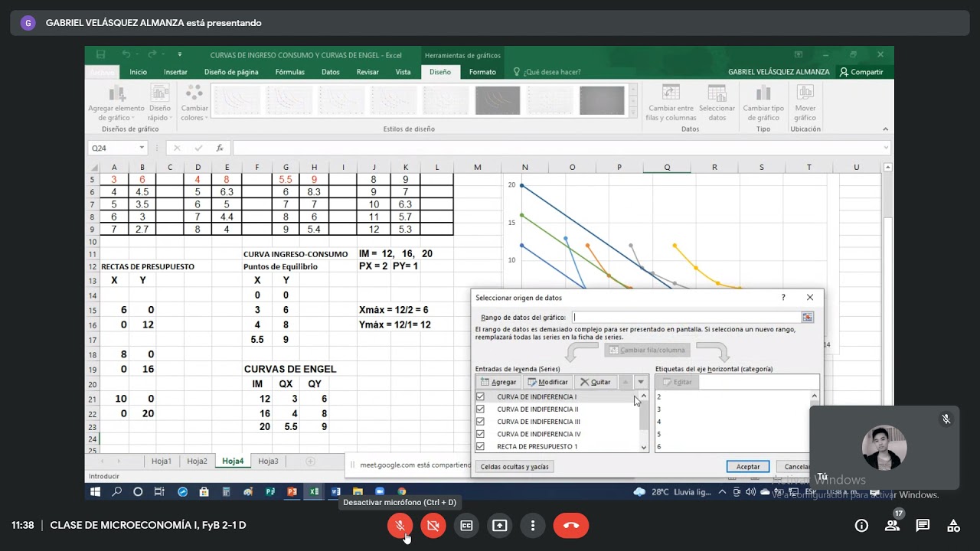Turn on Meet captions CC button
This screenshot has height=551, width=980.
click(x=466, y=525)
